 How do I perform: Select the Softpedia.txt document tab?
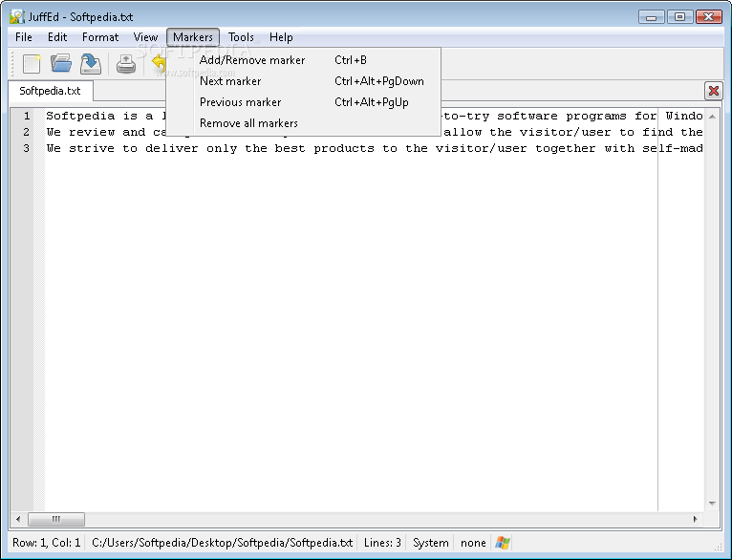pyautogui.click(x=50, y=91)
